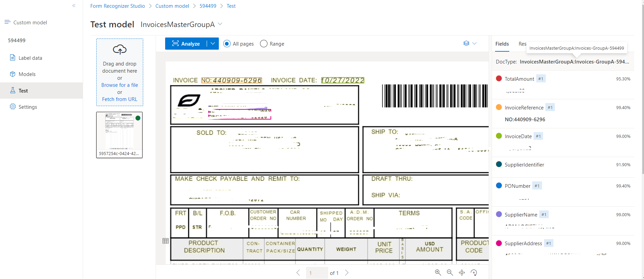This screenshot has height=279, width=644.
Task: Switch to the Fields tab
Action: (x=502, y=44)
